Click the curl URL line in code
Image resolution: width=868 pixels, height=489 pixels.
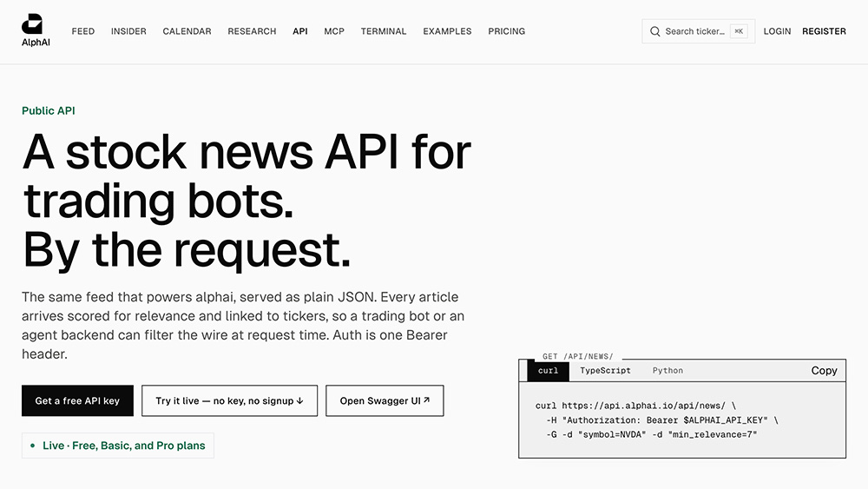635,406
